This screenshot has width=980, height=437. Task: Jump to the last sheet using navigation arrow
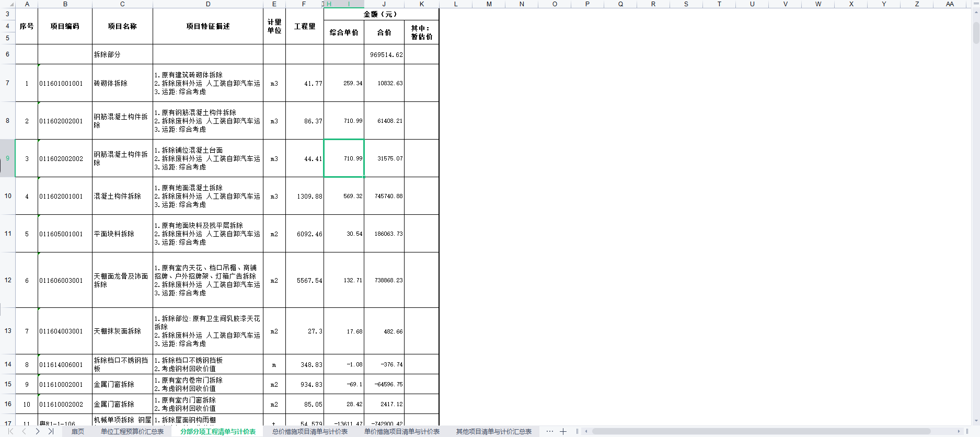tap(51, 431)
